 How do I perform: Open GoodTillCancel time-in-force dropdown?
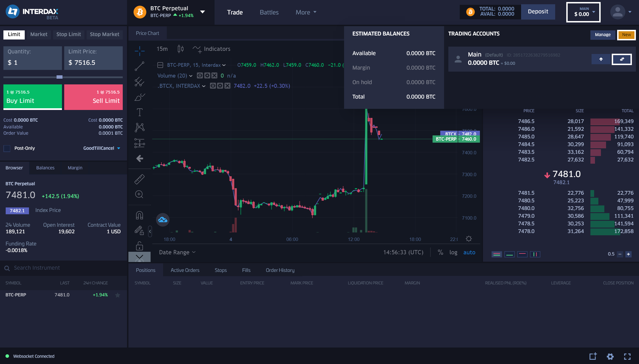click(x=102, y=148)
